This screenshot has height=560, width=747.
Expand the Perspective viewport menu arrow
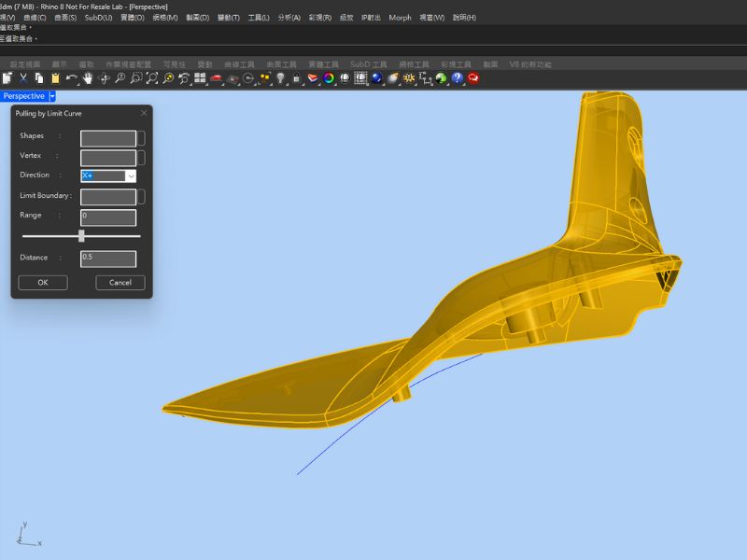click(x=53, y=96)
